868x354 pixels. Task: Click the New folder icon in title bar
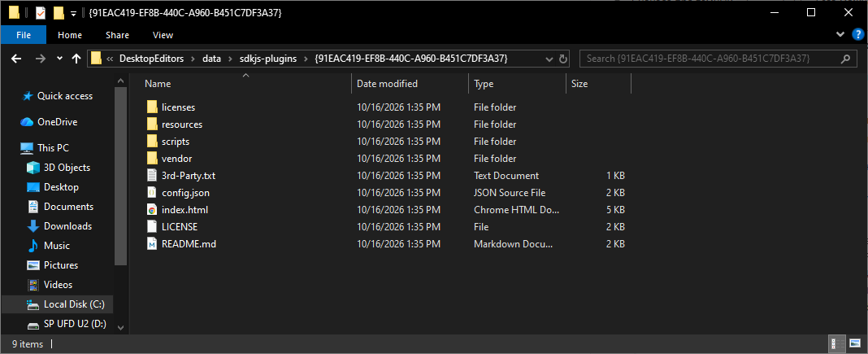[59, 13]
